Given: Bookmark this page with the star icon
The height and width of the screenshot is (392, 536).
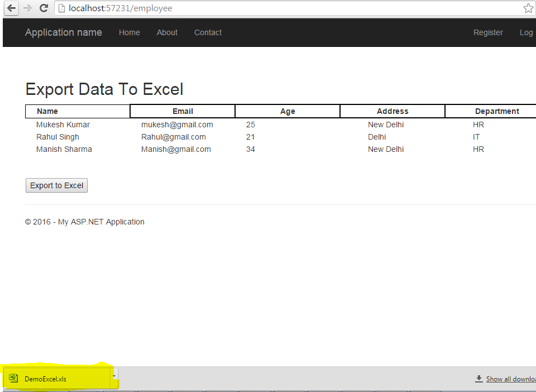Looking at the screenshot, I should point(528,8).
